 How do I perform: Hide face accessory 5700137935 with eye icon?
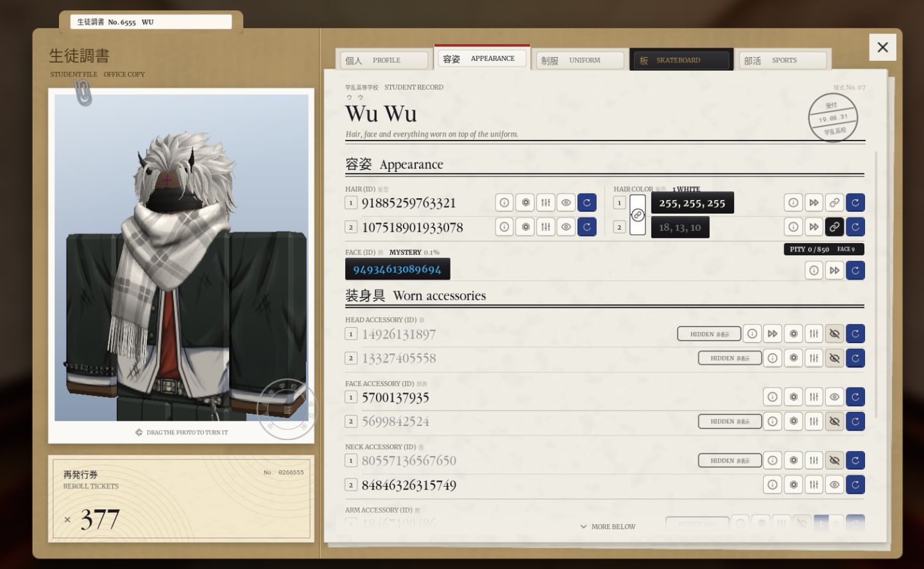(834, 397)
